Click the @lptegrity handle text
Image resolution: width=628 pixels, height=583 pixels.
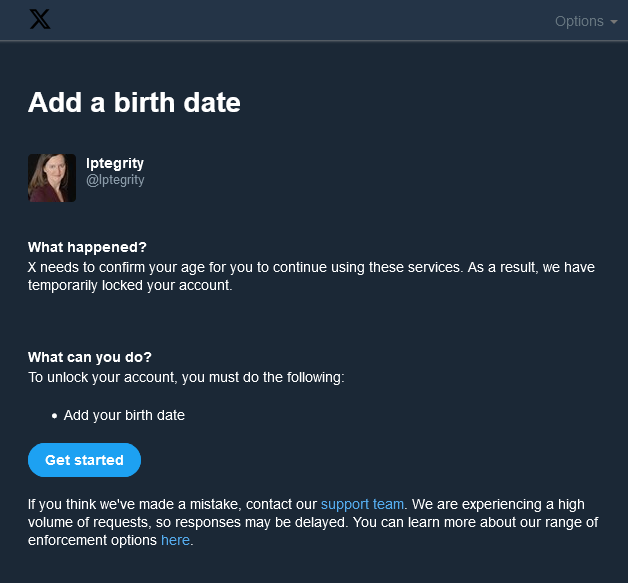pyautogui.click(x=115, y=180)
